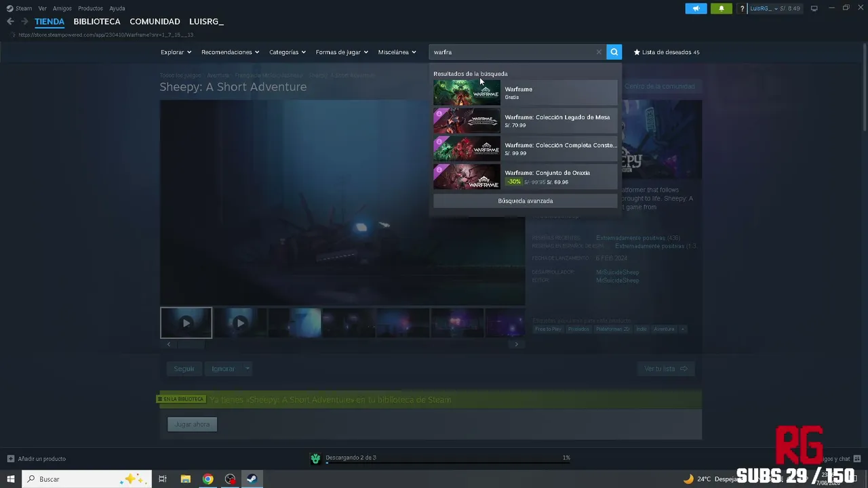
Task: Click the Steam logo menu
Action: tap(9, 8)
